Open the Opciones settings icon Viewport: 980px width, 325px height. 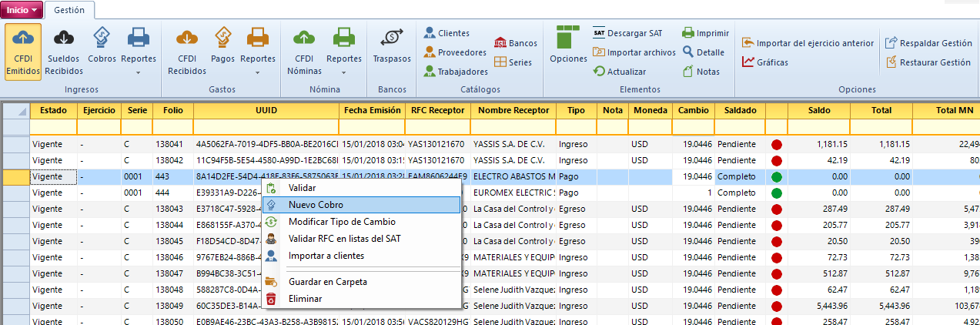(x=568, y=45)
